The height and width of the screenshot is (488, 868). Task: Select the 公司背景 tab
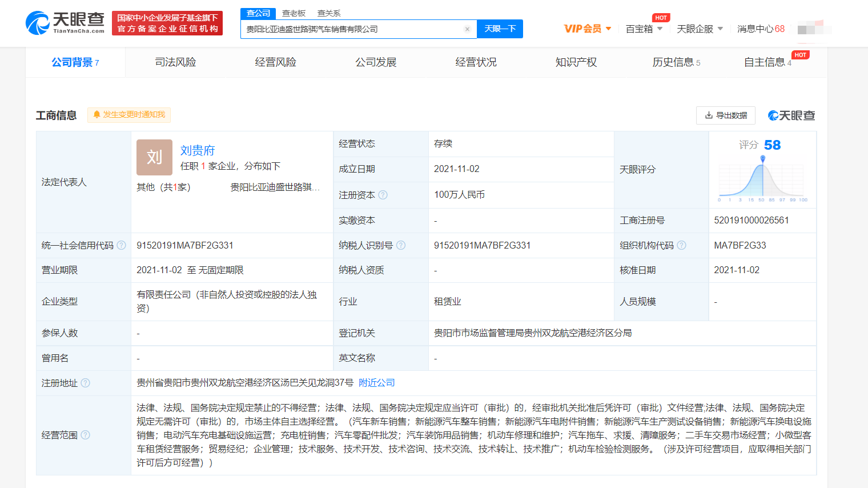click(75, 62)
